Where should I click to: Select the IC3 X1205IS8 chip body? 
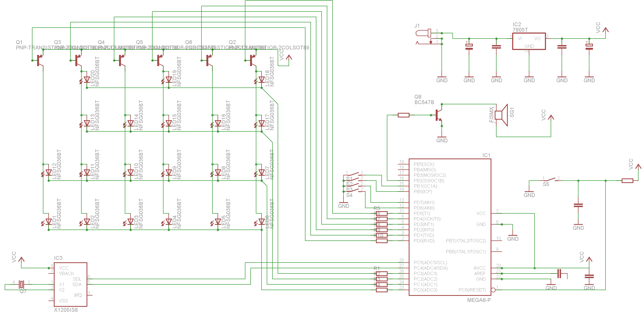[70, 284]
